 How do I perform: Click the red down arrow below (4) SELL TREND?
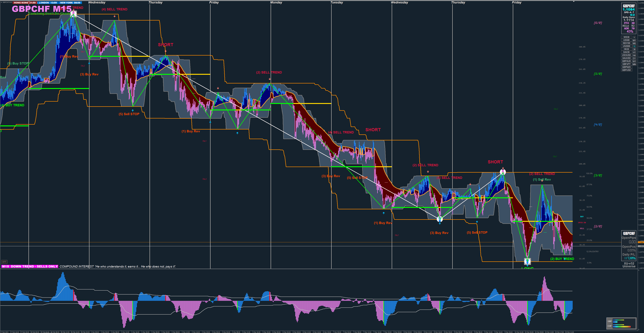pos(114,16)
